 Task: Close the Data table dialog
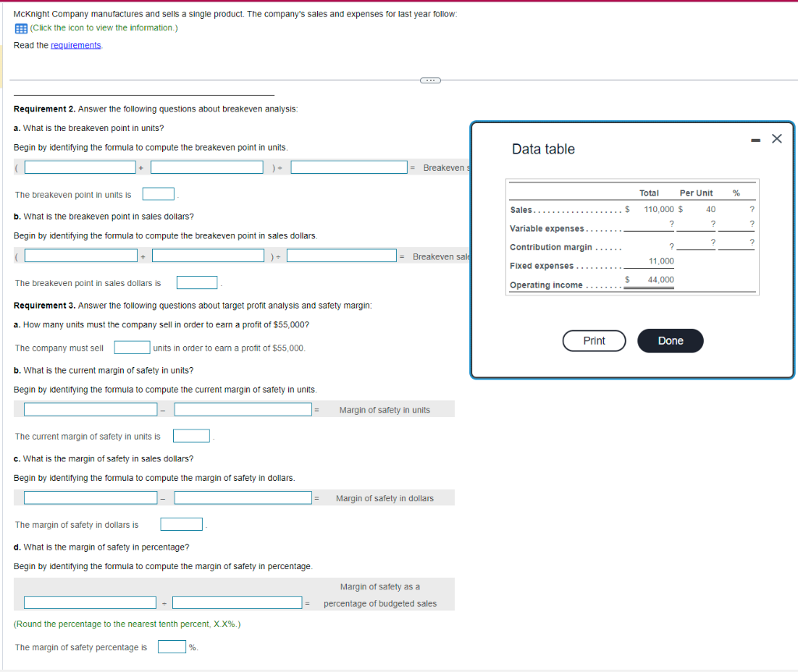(x=777, y=139)
